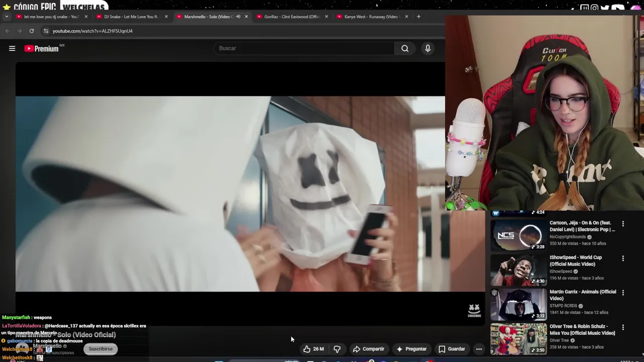Viewport: 644px width, 362px height.
Task: Click chat username LaTortillaVoladora
Action: pos(22,326)
